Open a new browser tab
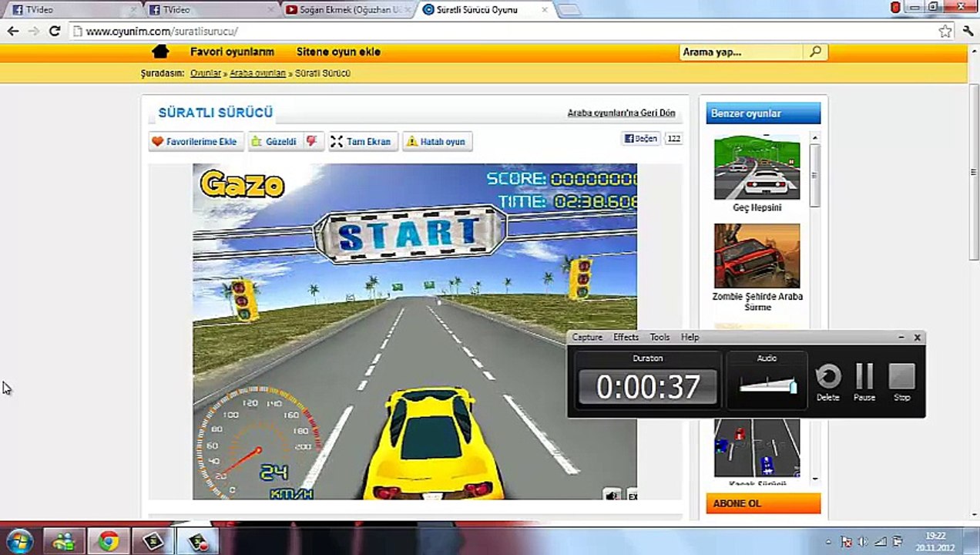The image size is (980, 555). 569,10
